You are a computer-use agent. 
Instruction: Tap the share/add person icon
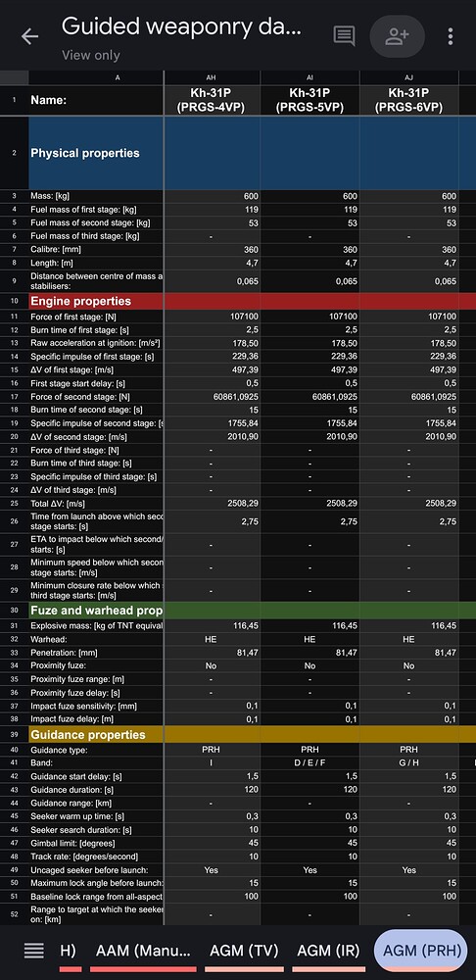click(x=398, y=36)
